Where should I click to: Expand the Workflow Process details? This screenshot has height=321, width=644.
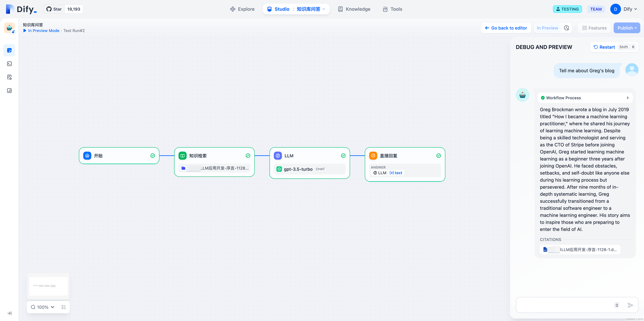click(x=585, y=98)
